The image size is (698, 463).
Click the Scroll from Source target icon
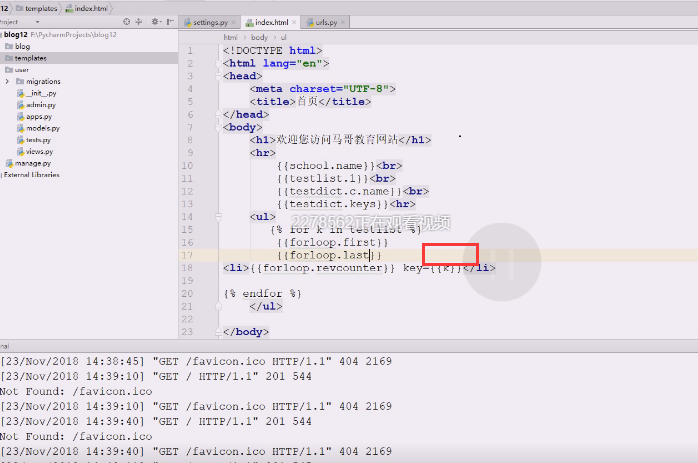click(127, 21)
